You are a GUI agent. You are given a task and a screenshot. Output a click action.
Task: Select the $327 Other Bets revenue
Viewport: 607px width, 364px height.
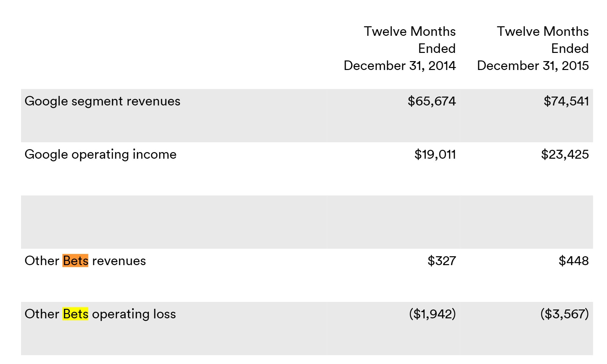(441, 261)
